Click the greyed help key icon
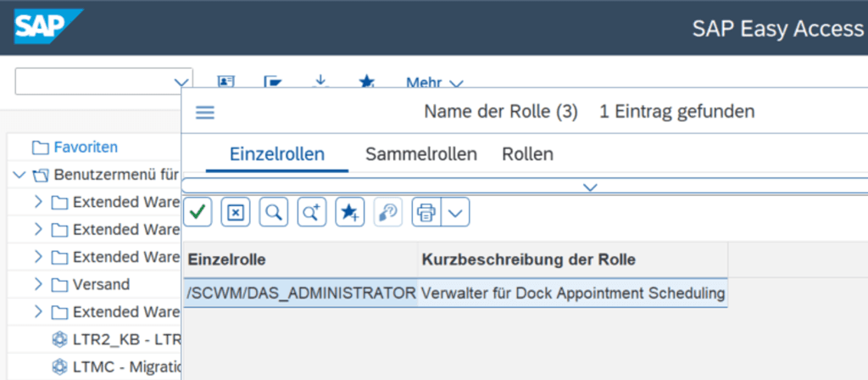Screen dimensions: 868x380 click(x=388, y=211)
